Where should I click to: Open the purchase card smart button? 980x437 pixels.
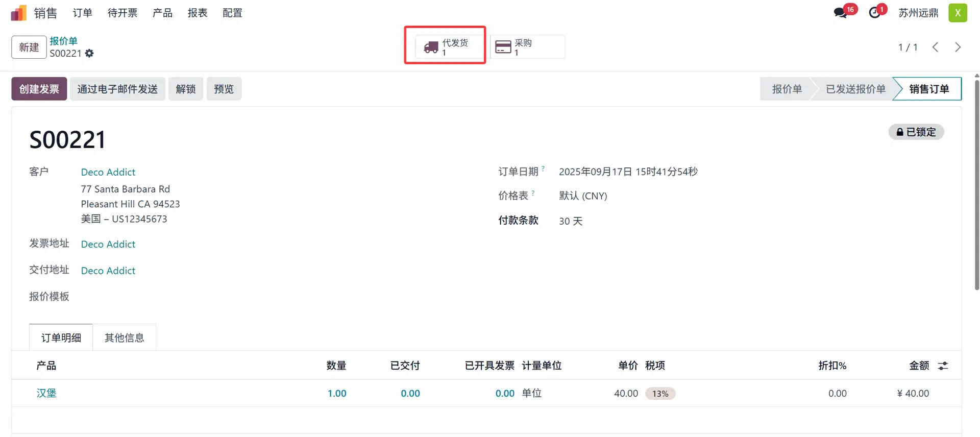pos(527,47)
